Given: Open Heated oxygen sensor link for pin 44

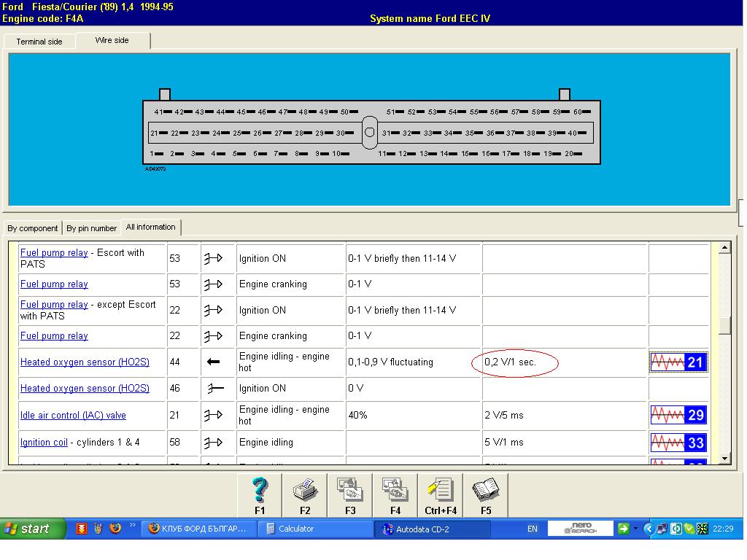Looking at the screenshot, I should tap(85, 362).
